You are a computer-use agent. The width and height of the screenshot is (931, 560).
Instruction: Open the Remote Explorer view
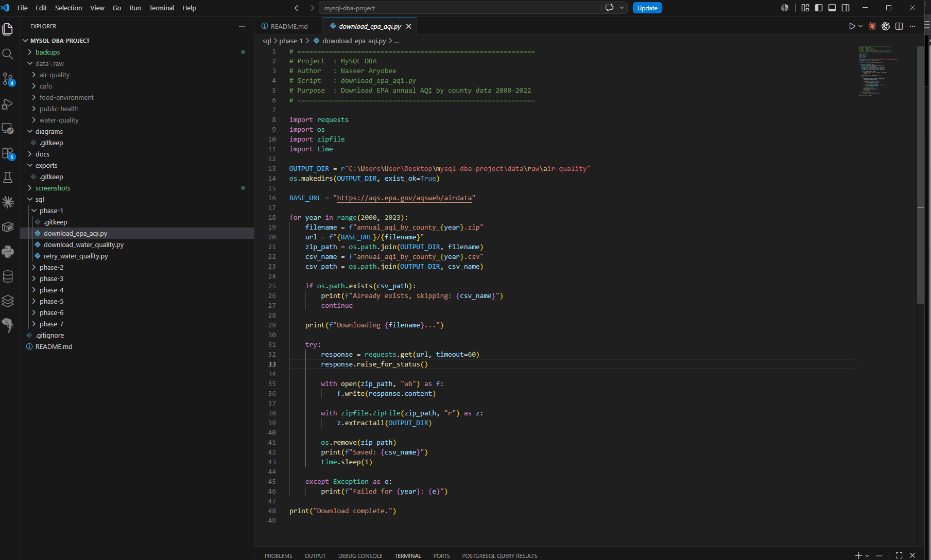(8, 128)
